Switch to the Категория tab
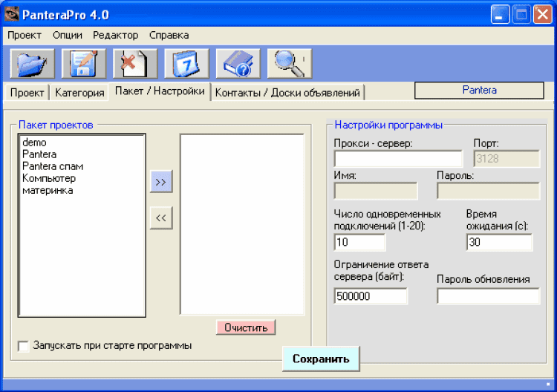557x392 pixels. [79, 93]
